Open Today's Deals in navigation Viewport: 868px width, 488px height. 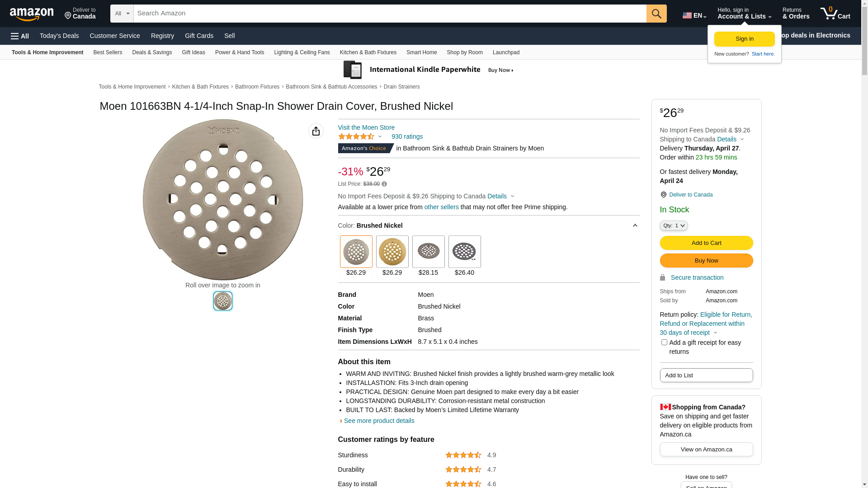59,36
